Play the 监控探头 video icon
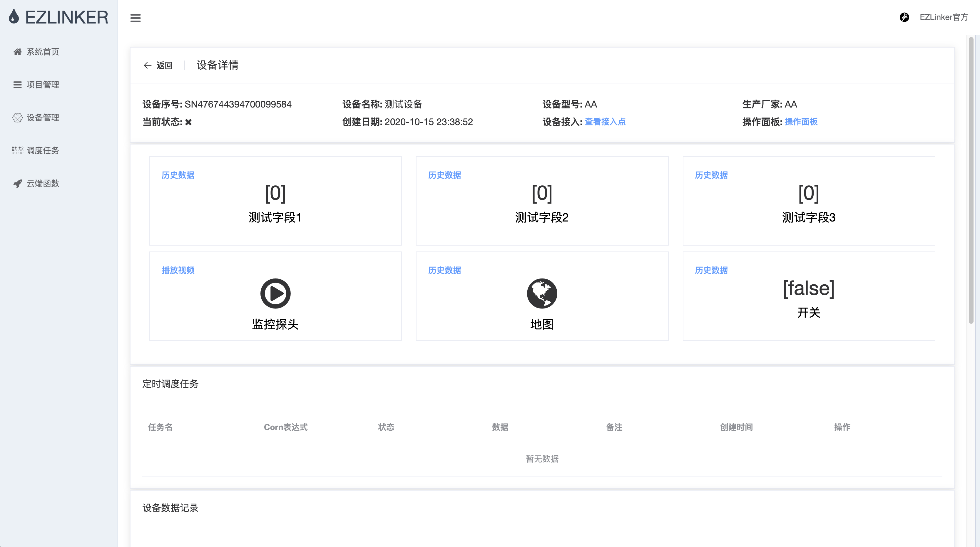980x547 pixels. (x=275, y=293)
